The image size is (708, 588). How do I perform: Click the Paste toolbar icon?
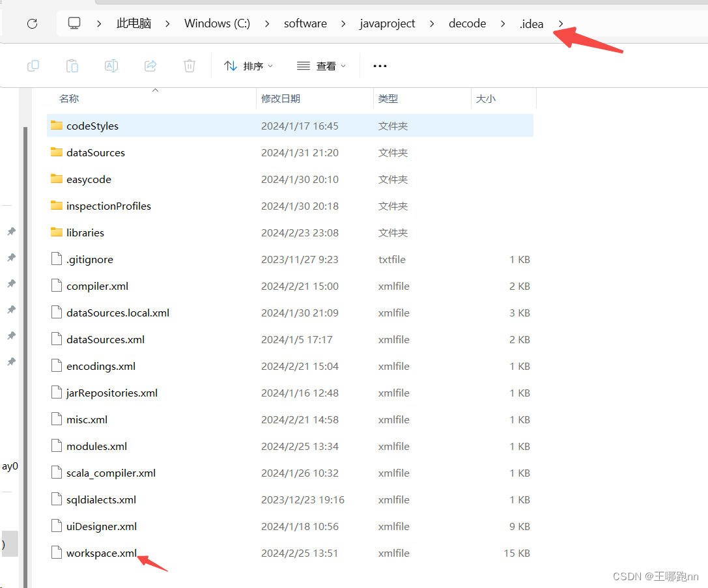72,66
